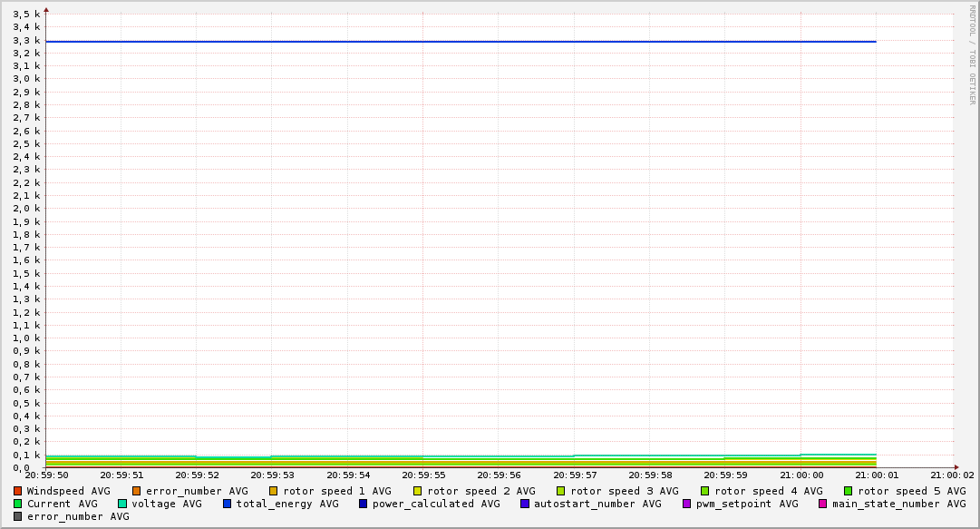This screenshot has width=980, height=529.
Task: Click the power_calculated AVG legend text
Action: tap(436, 504)
